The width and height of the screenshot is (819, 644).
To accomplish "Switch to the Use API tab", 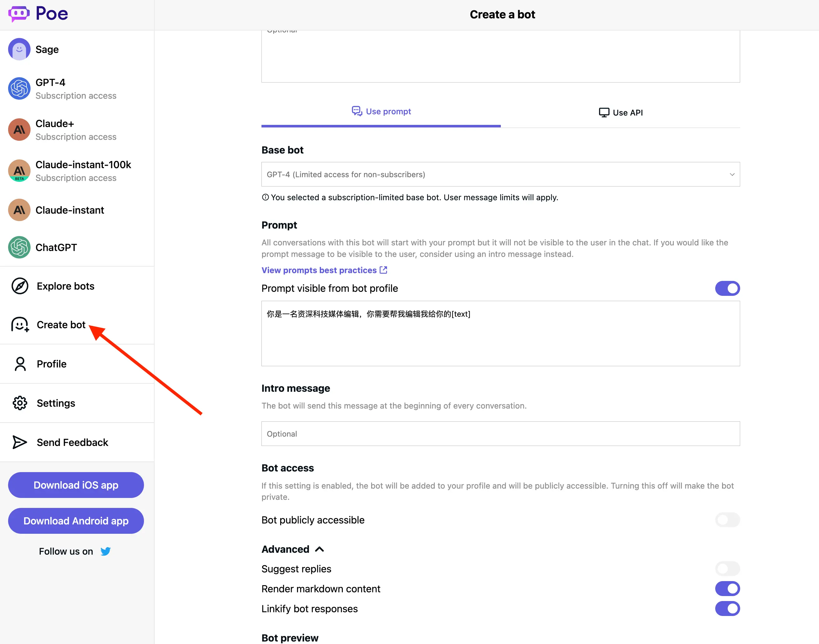I will (x=620, y=112).
